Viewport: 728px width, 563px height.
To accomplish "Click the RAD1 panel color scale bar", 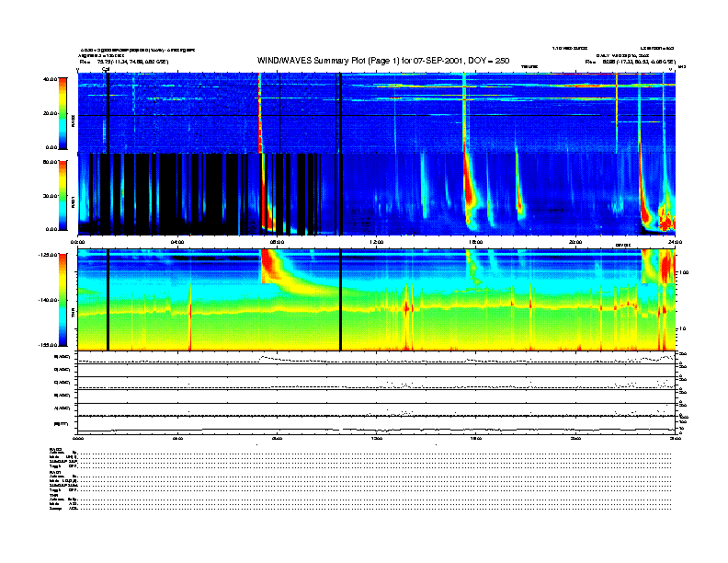I will coord(63,195).
